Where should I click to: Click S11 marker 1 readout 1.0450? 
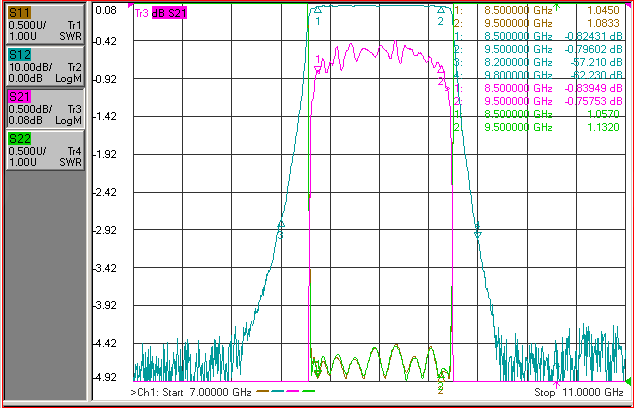[603, 10]
